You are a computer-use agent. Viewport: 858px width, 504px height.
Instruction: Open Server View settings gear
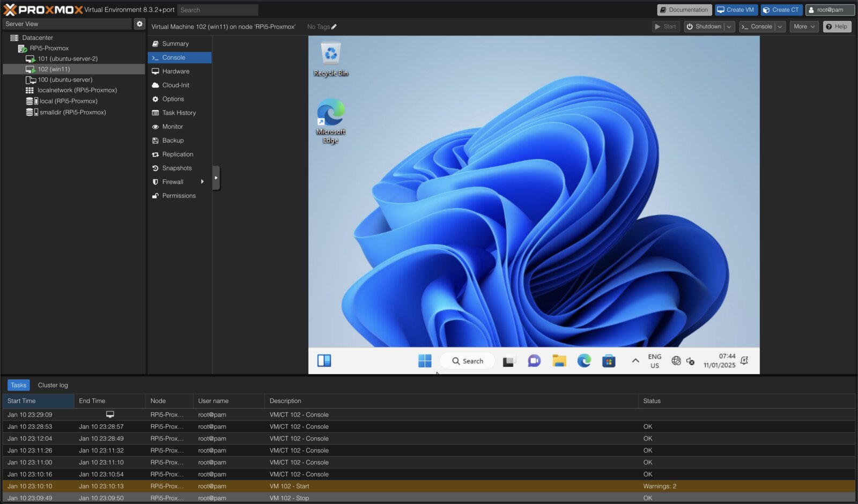[x=139, y=24]
